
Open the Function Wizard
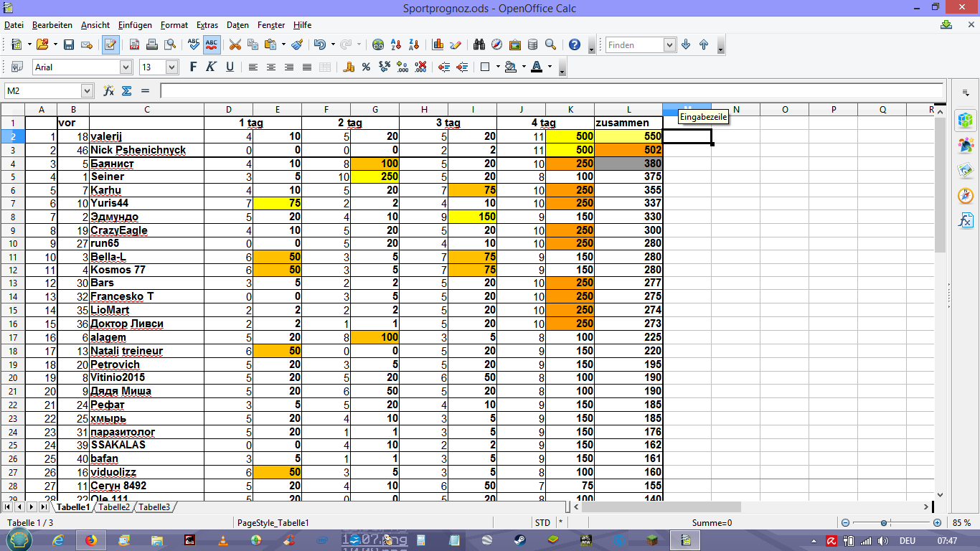pyautogui.click(x=109, y=90)
